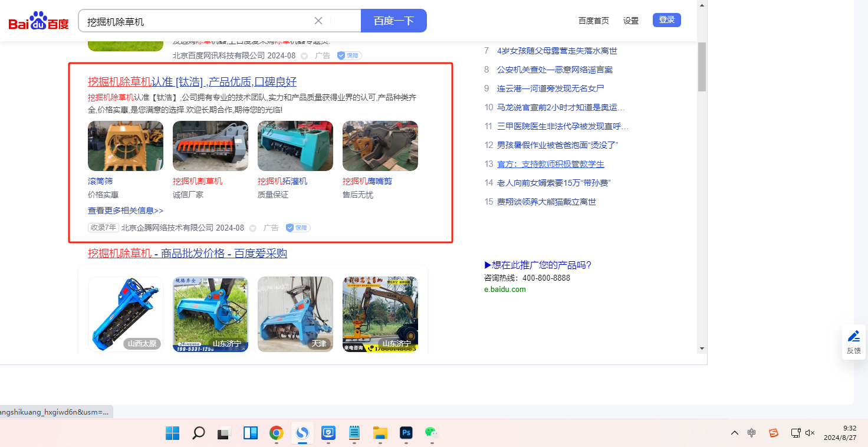This screenshot has width=868, height=447.
Task: Open hot item 马龙说官宣前2小时才知道是奥运
Action: 561,107
